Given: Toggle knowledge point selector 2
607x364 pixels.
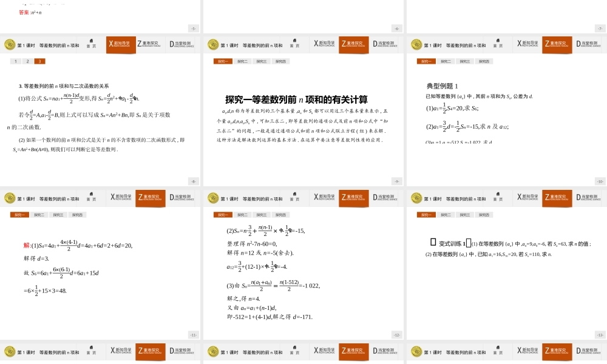Looking at the screenshot, I should point(27,61).
